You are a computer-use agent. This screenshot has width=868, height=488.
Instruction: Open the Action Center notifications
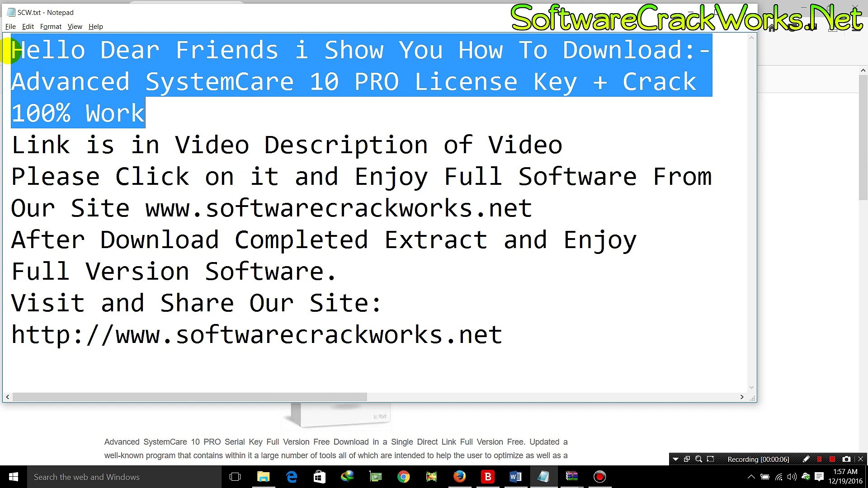[x=819, y=477]
